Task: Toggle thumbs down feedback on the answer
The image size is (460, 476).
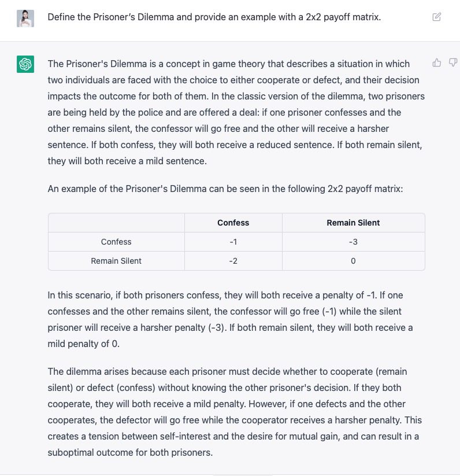Action: click(x=453, y=62)
